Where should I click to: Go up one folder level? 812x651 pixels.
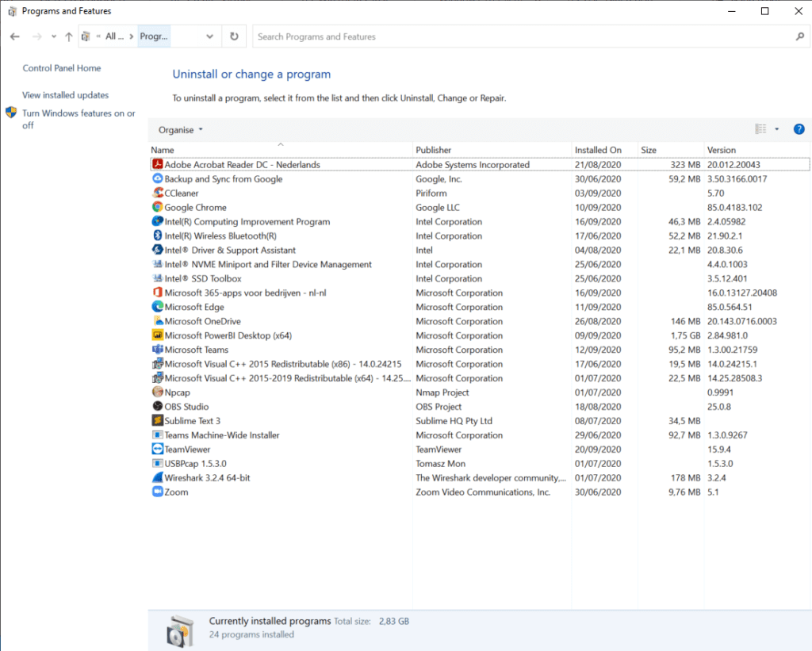coord(68,36)
